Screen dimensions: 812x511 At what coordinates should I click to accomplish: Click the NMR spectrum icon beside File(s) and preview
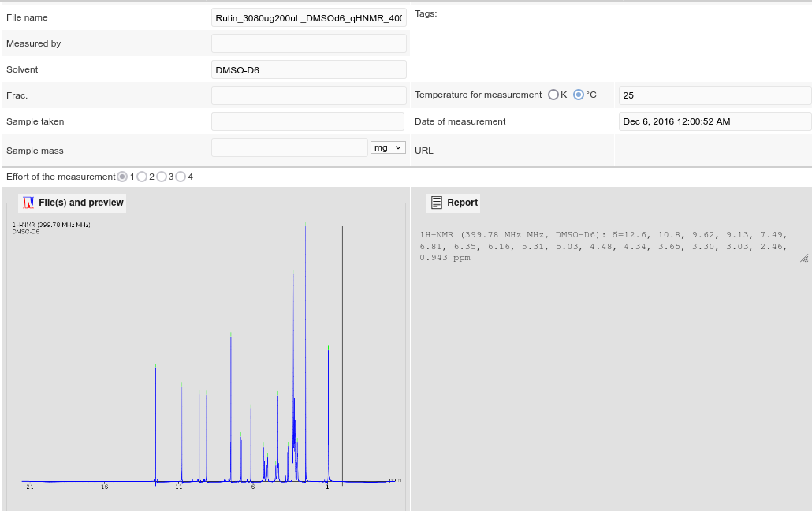(28, 203)
